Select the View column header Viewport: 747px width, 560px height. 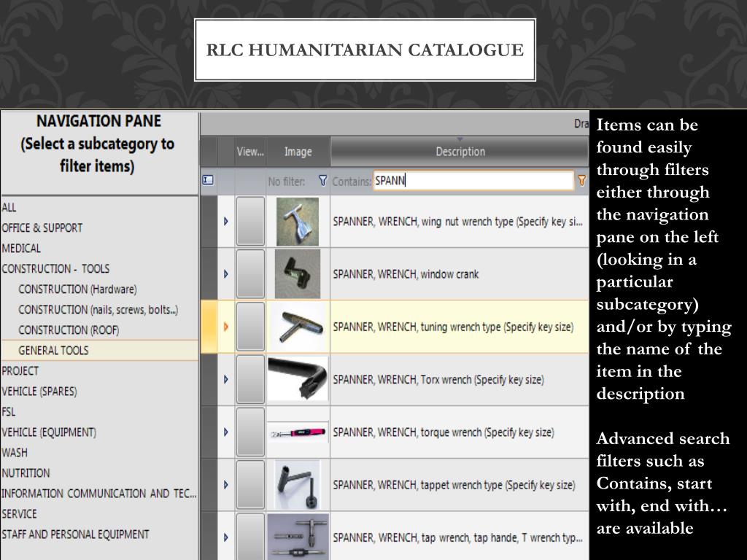(251, 152)
